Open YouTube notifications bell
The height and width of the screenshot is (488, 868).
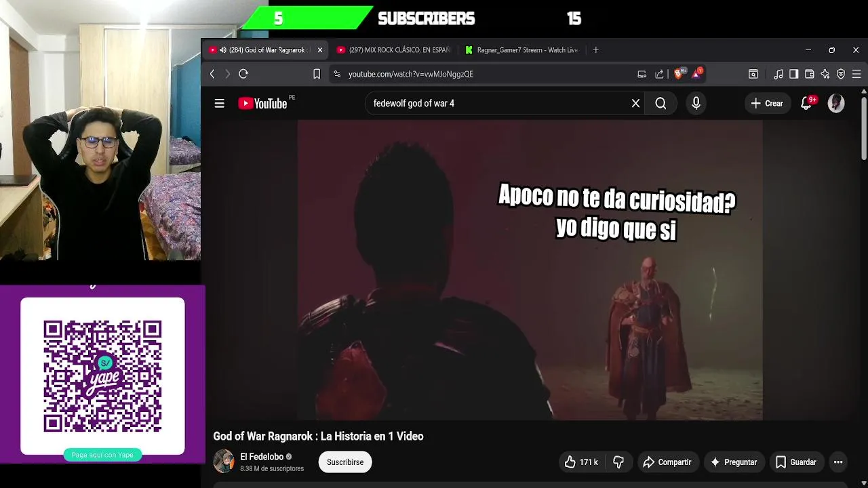tap(806, 104)
